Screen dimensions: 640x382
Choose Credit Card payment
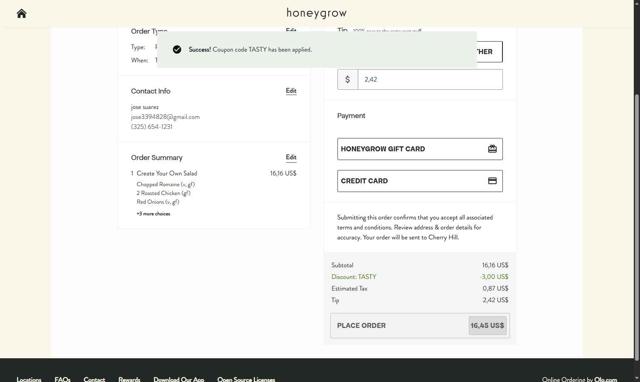tap(420, 181)
